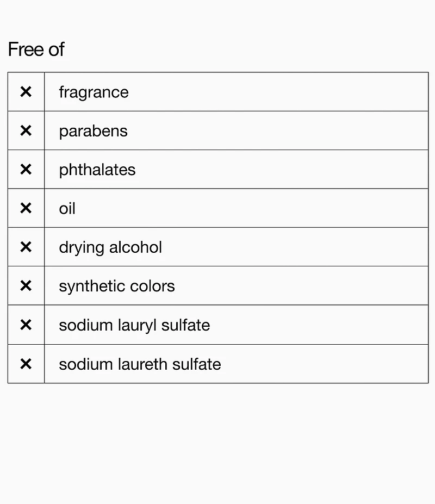Select the X icon for phthalates

pyautogui.click(x=26, y=170)
